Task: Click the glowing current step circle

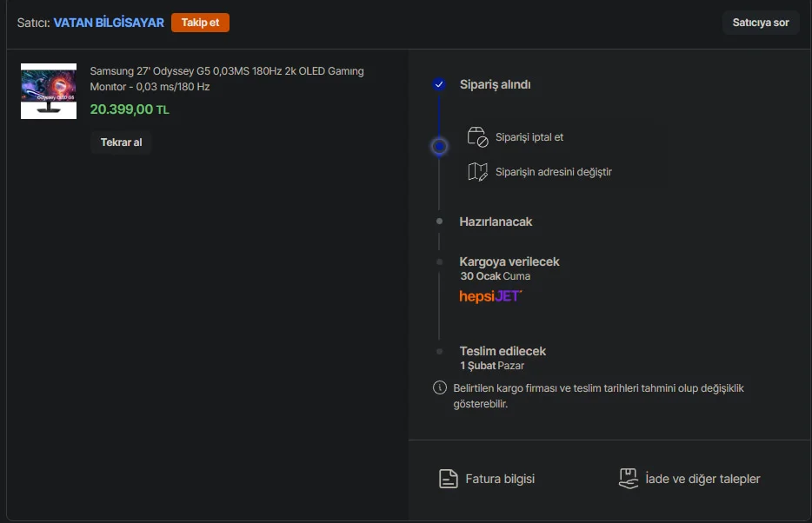Action: point(439,146)
